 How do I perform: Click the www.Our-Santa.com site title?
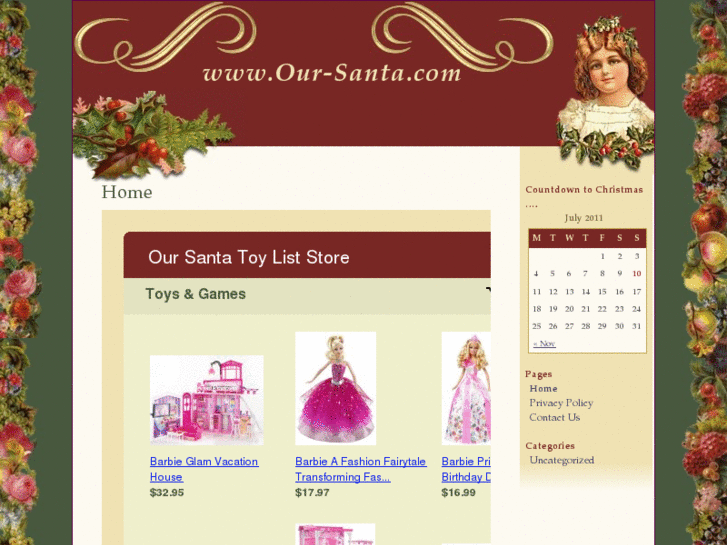(x=332, y=73)
